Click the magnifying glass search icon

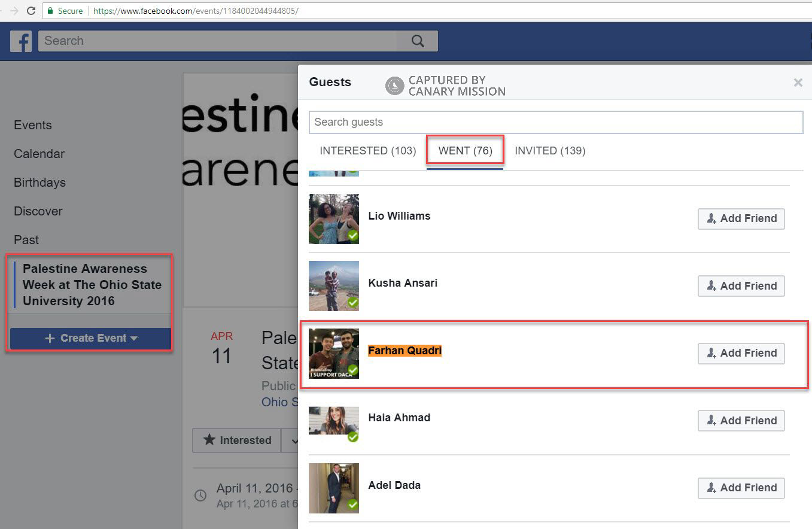418,41
